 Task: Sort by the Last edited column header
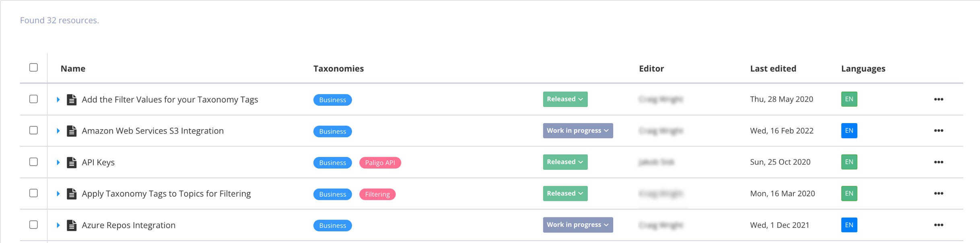(773, 68)
